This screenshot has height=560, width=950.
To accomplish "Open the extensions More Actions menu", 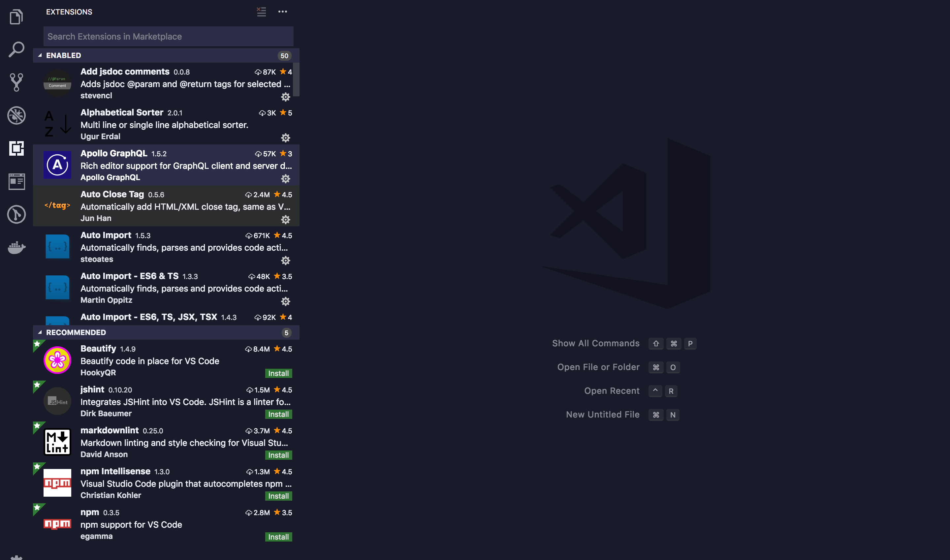I will click(283, 12).
